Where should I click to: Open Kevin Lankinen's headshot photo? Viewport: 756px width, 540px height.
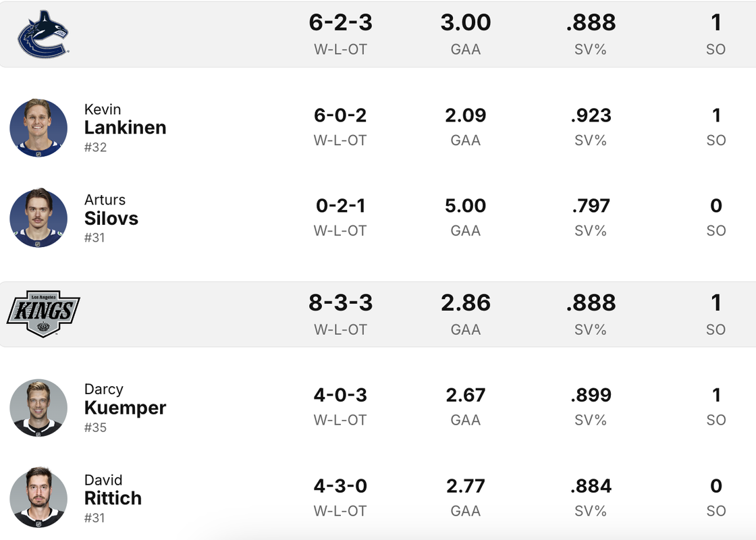point(38,128)
